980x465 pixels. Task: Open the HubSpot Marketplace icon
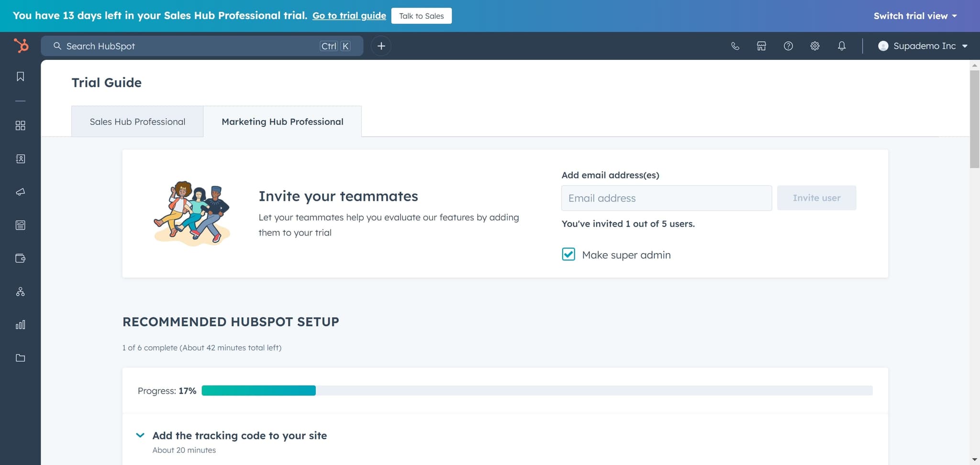[x=761, y=45]
